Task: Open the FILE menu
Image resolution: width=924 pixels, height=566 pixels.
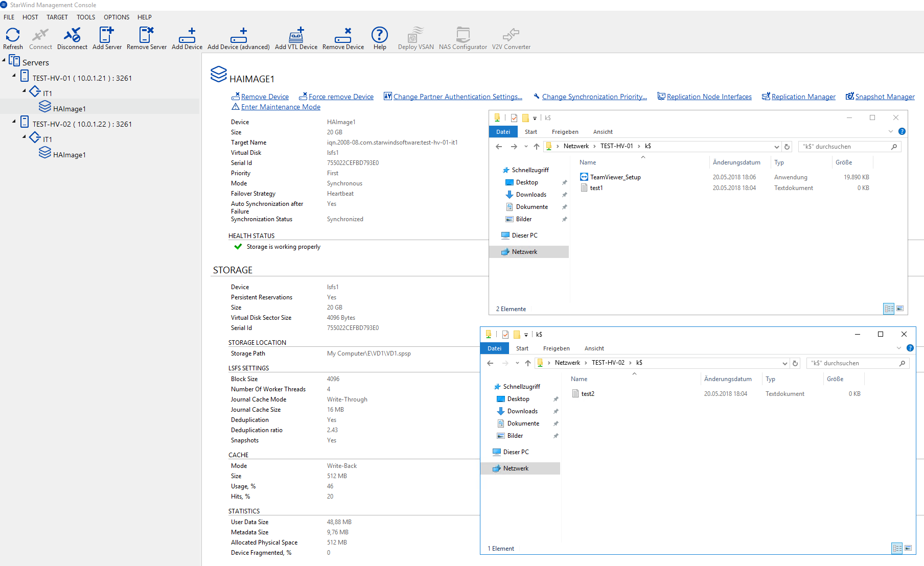Action: coord(9,17)
